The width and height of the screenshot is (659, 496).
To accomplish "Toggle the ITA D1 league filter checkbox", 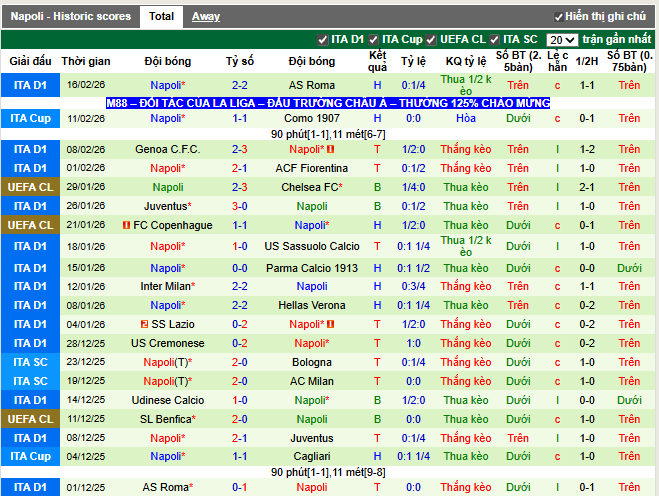I will tap(322, 40).
